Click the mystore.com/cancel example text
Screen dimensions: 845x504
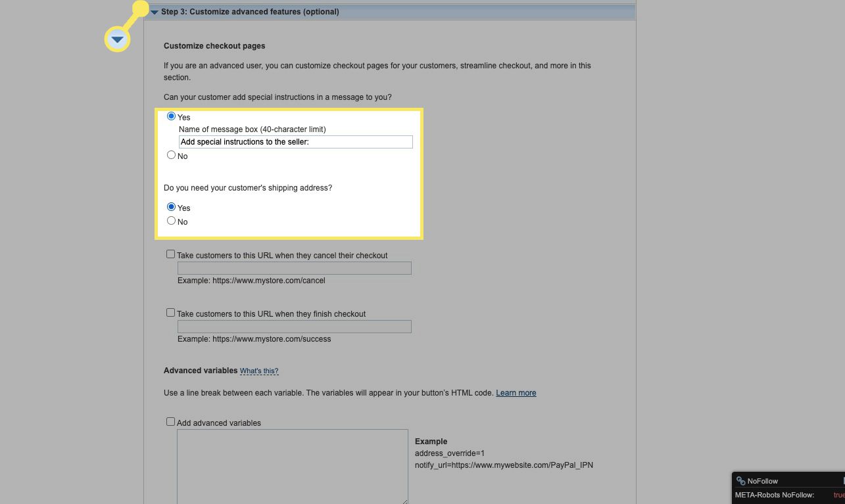point(251,281)
